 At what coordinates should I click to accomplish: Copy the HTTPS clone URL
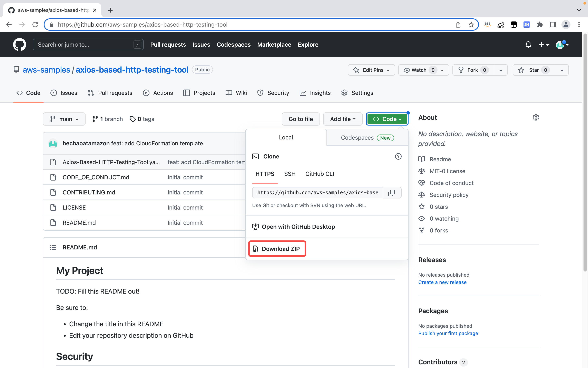click(x=391, y=193)
